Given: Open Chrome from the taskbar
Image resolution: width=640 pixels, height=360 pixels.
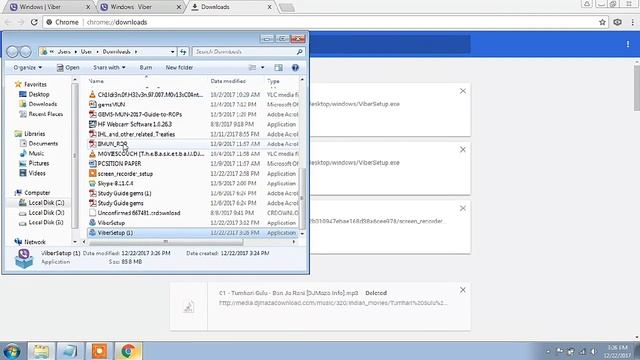Looking at the screenshot, I should click(128, 351).
